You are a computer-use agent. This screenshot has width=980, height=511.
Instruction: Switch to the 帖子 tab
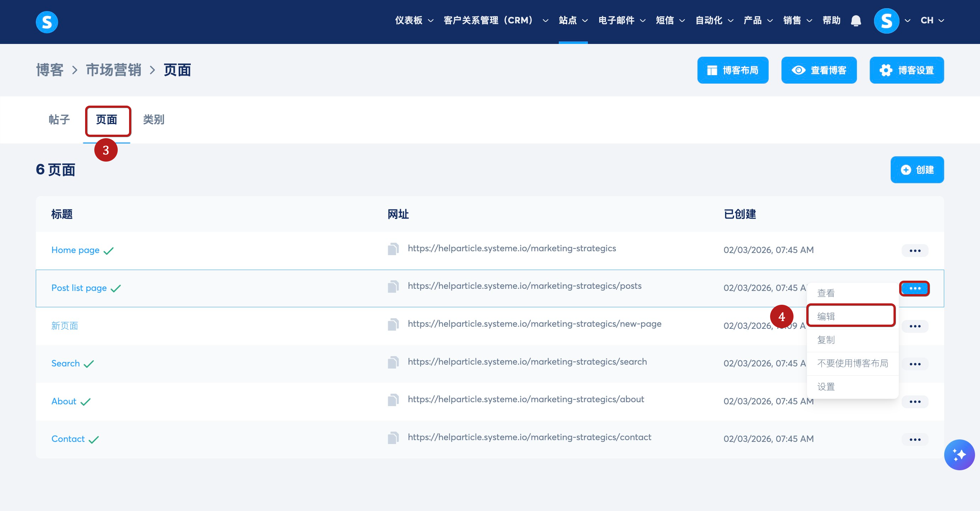click(59, 120)
